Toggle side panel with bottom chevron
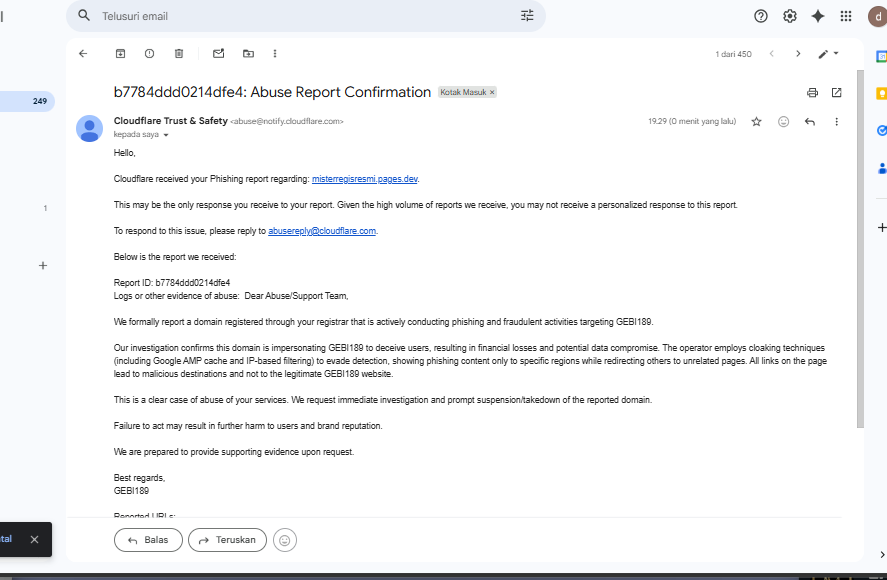 point(882,555)
